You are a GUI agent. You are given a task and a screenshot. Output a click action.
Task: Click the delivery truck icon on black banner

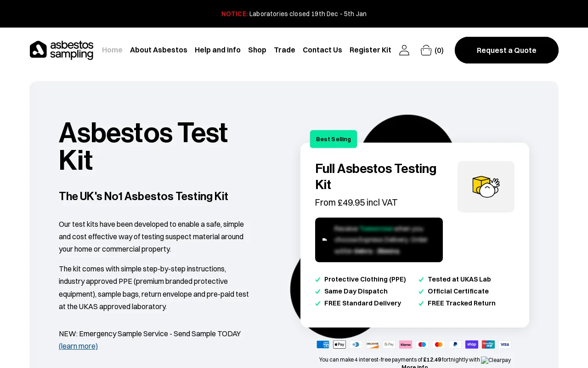tap(325, 240)
